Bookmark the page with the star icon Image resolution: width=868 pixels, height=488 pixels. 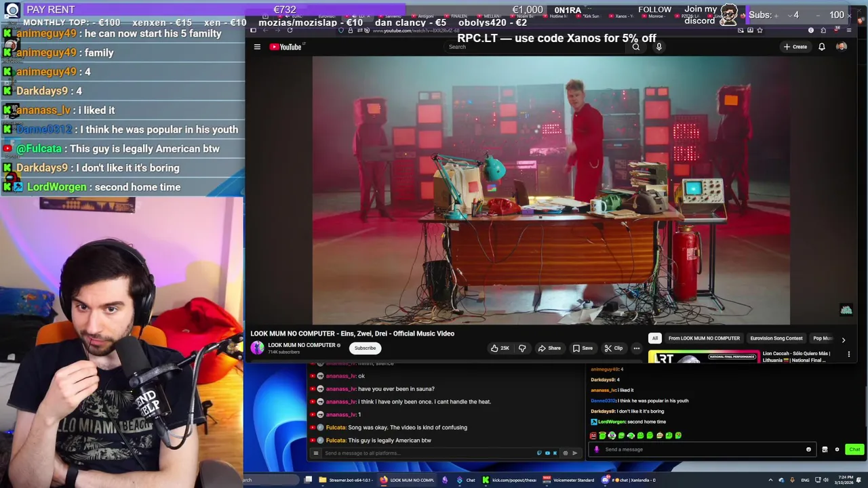[759, 30]
